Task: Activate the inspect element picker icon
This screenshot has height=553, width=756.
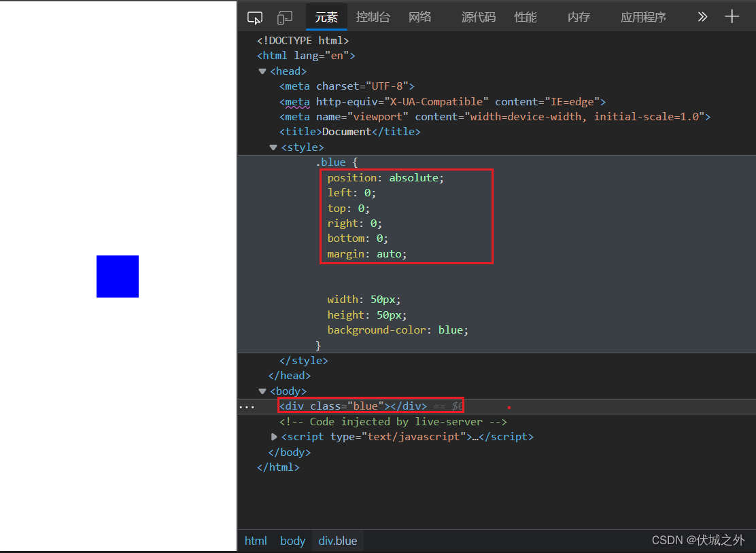Action: click(x=254, y=18)
